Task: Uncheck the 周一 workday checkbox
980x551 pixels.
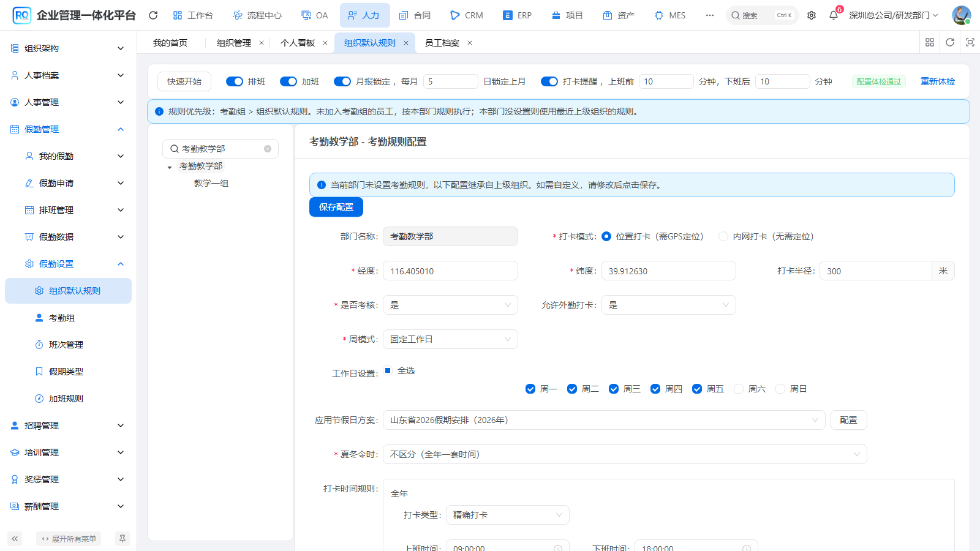Action: click(x=530, y=389)
